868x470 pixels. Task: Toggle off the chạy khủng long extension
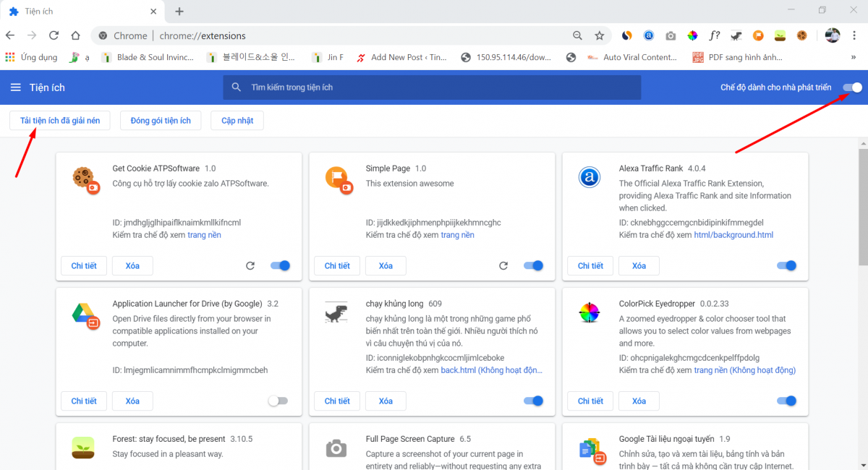[x=533, y=401]
